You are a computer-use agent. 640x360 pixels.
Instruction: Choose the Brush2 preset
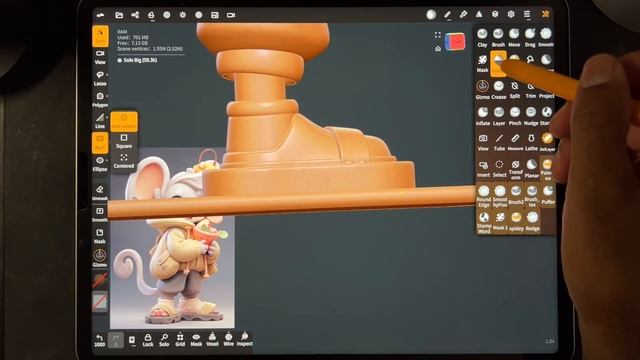click(516, 195)
